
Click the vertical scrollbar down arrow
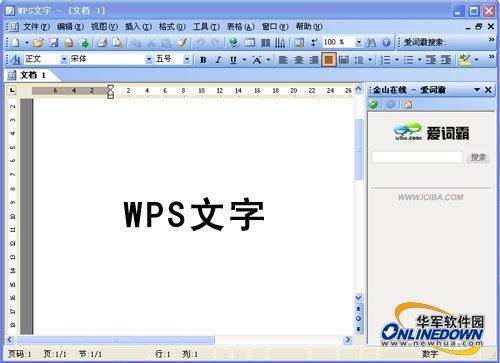(x=359, y=297)
